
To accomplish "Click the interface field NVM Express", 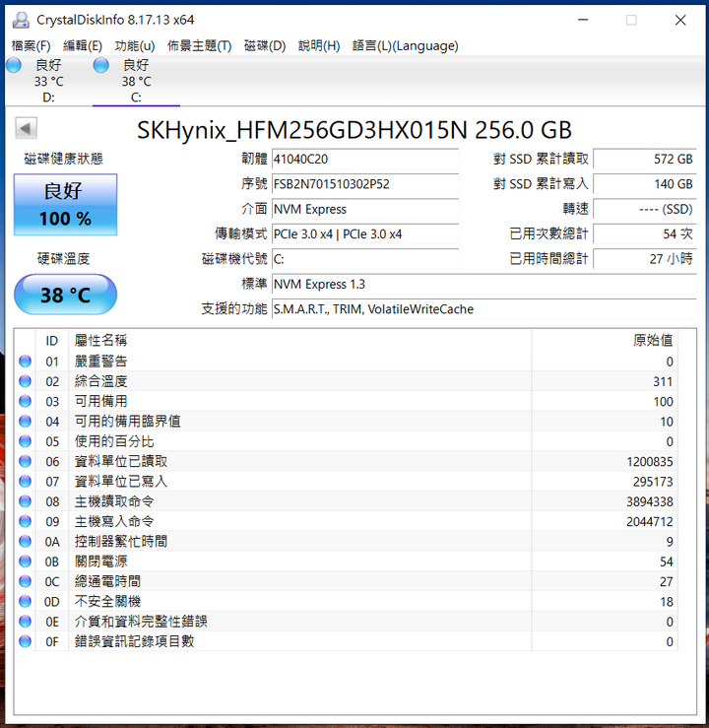I will point(365,209).
